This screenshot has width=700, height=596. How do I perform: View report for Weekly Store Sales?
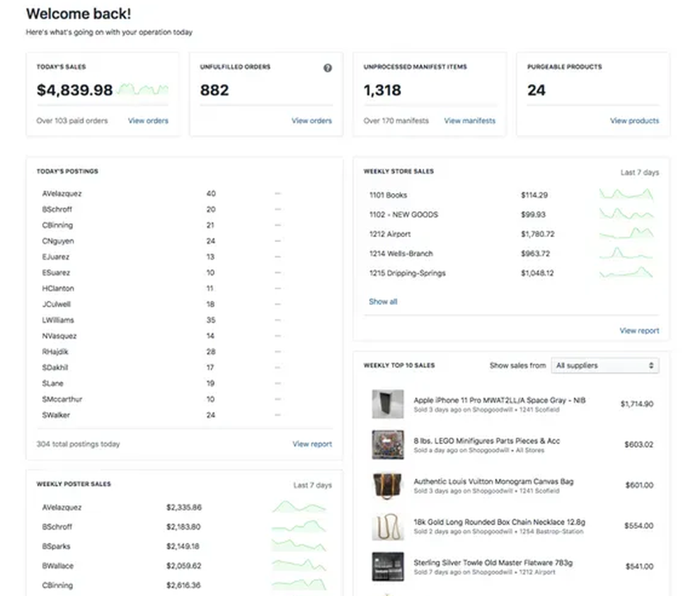coord(639,330)
